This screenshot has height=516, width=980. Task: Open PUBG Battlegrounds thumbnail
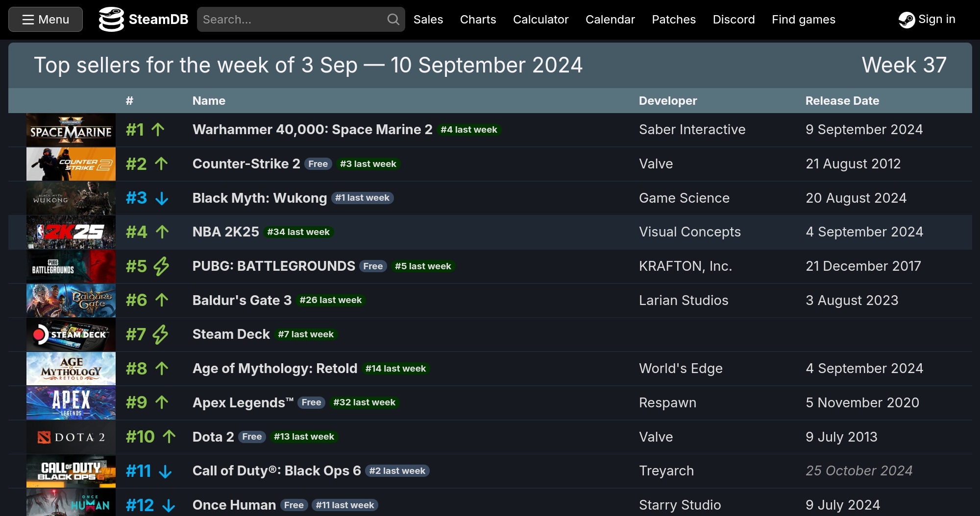71,266
